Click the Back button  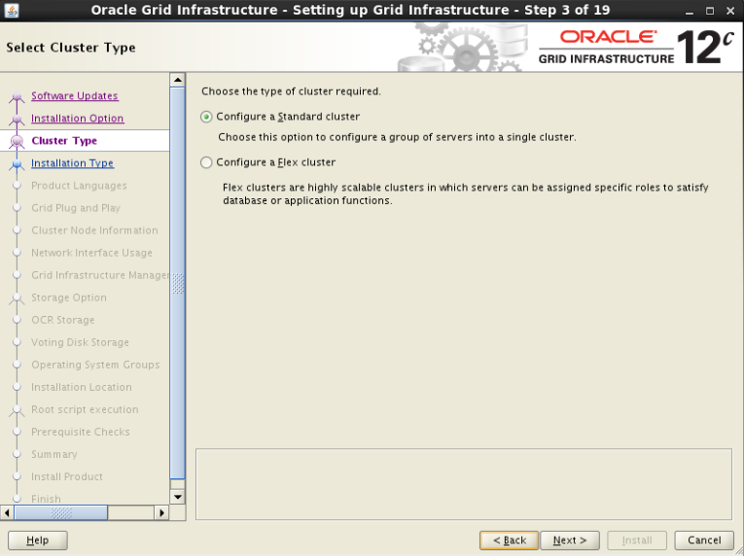509,541
